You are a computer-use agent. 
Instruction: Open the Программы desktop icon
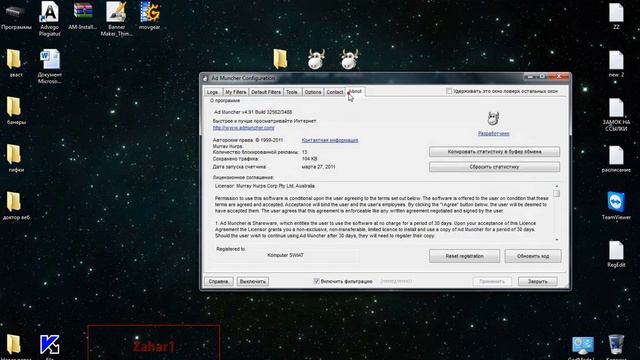tap(16, 16)
